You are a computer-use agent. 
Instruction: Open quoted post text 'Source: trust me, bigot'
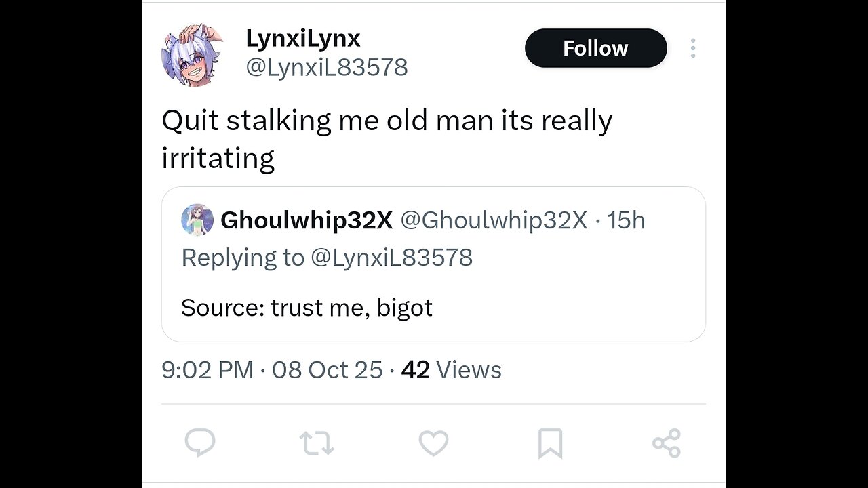point(307,308)
